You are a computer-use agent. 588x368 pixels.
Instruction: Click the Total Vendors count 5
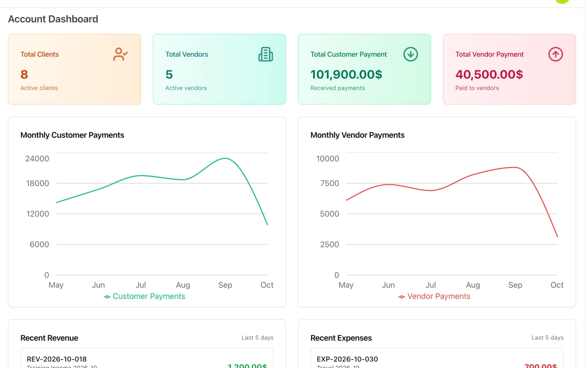pyautogui.click(x=169, y=74)
